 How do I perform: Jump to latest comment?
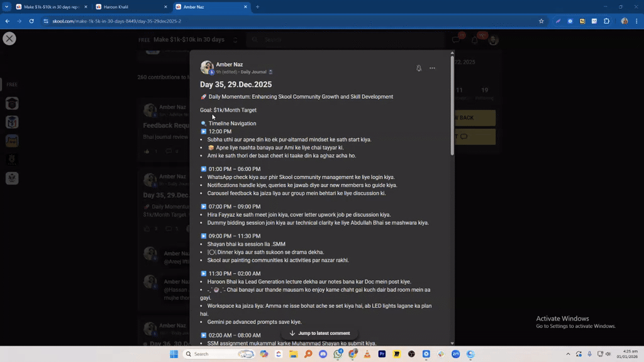(x=319, y=333)
